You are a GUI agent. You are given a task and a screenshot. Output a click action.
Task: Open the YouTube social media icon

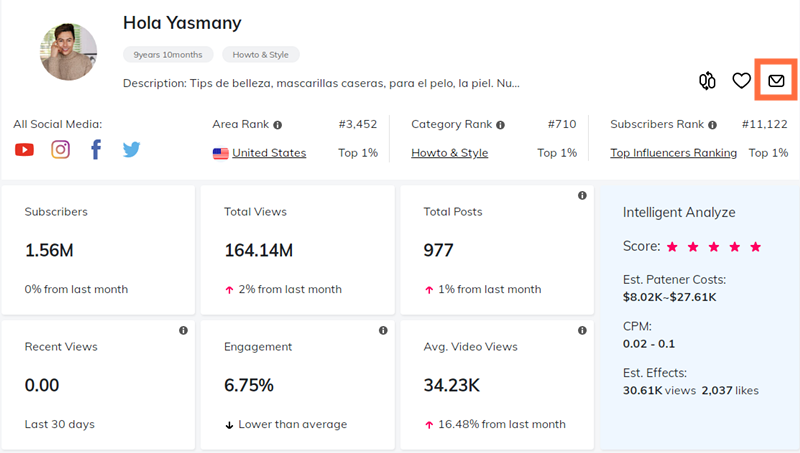[24, 150]
